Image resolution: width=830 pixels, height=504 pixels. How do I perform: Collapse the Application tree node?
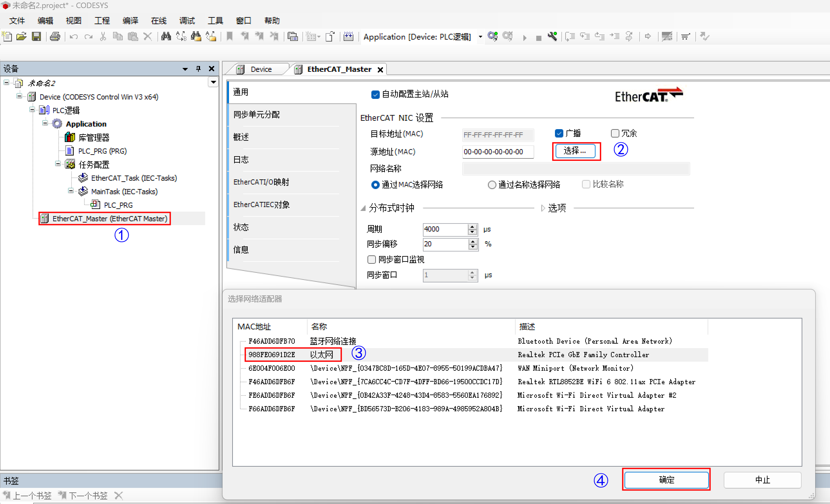(45, 123)
